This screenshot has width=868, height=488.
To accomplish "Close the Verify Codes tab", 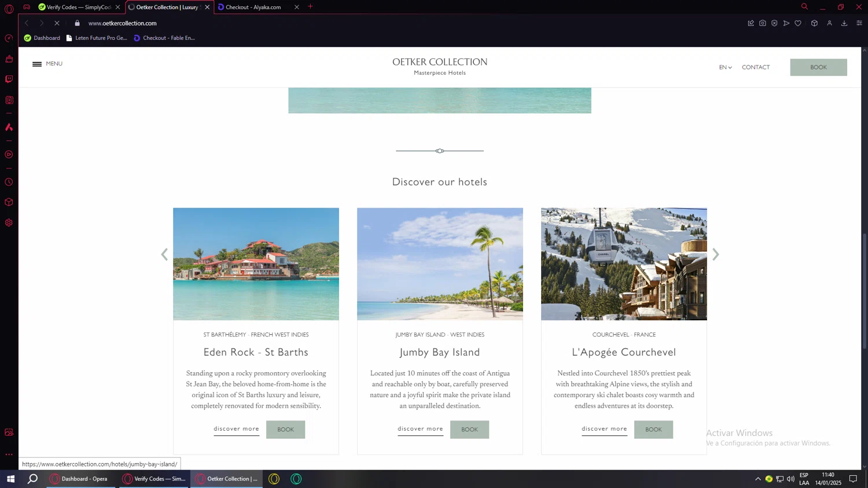I will click(117, 7).
